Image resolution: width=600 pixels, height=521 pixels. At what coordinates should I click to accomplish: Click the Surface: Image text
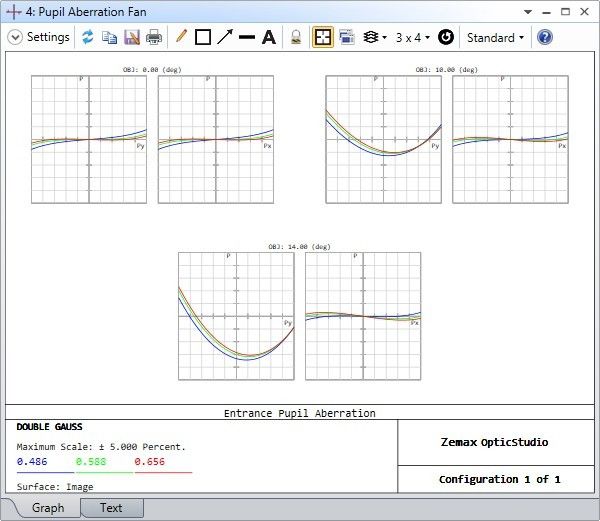click(x=55, y=487)
